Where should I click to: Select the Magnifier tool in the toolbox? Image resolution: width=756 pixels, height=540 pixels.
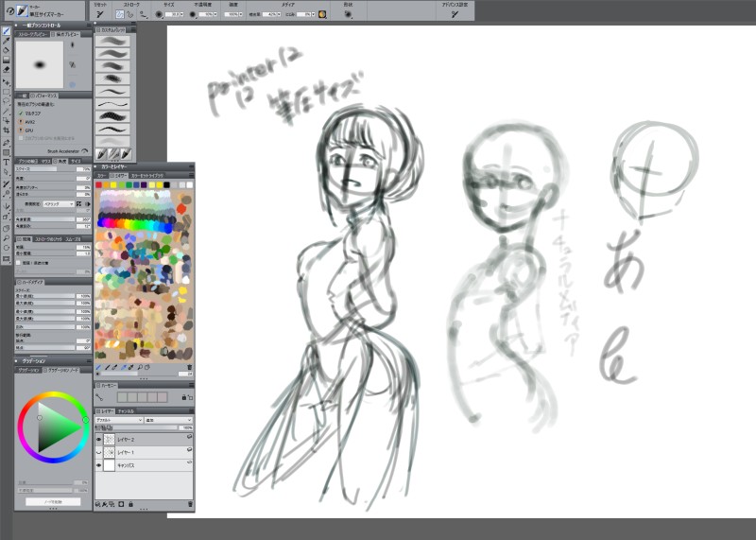coord(7,238)
